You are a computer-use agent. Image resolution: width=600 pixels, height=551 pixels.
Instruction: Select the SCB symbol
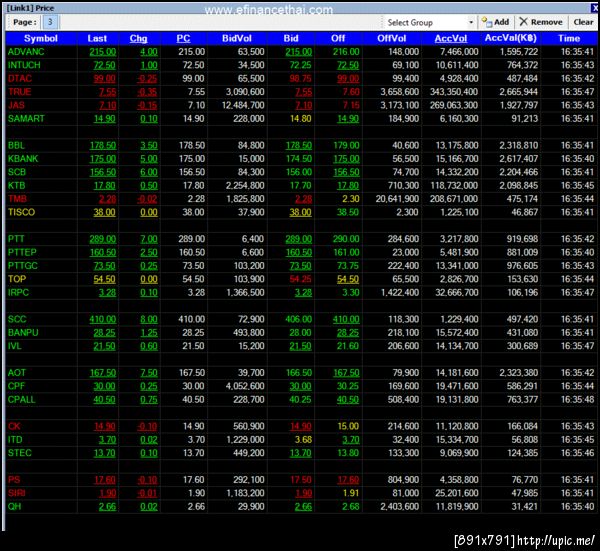pos(16,172)
